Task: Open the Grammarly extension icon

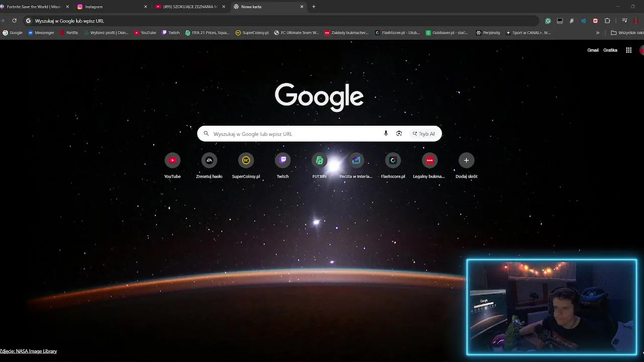Action: [x=548, y=21]
